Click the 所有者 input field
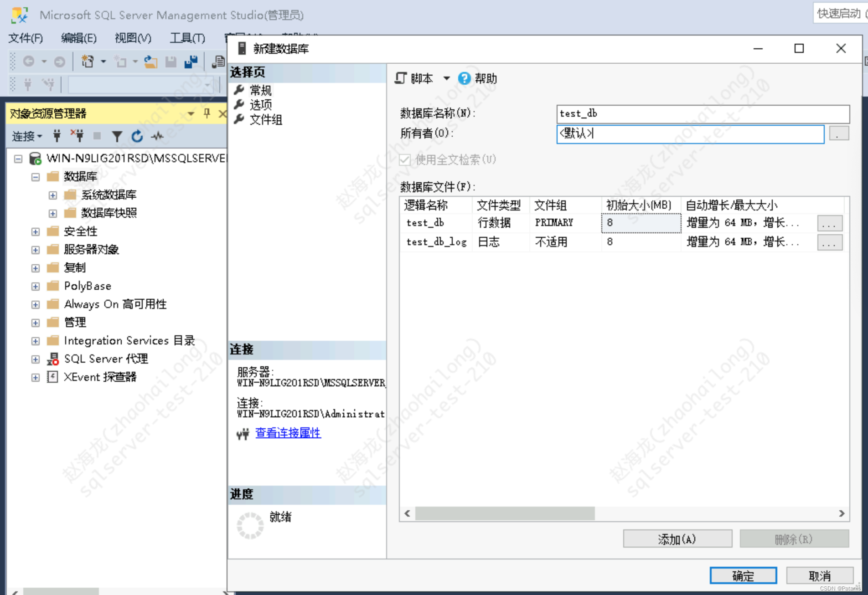868x595 pixels. click(690, 133)
